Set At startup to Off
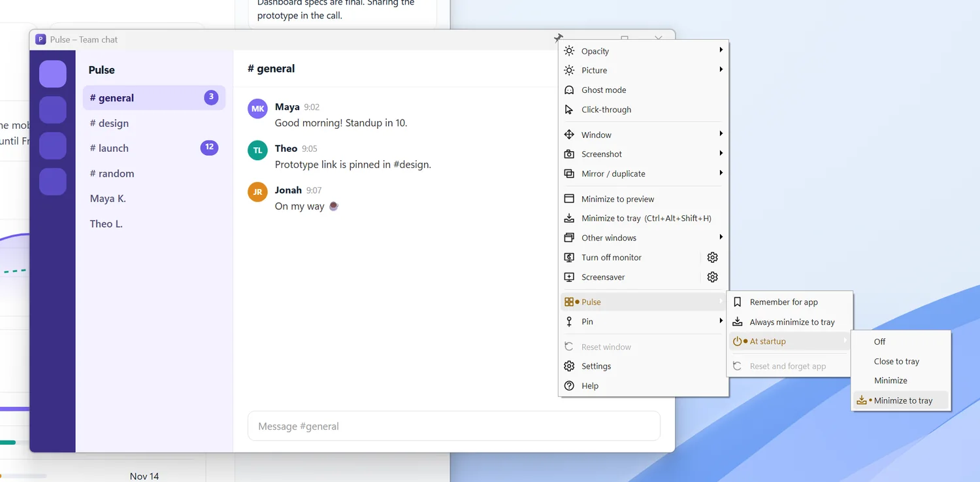The width and height of the screenshot is (980, 482). [x=901, y=341]
